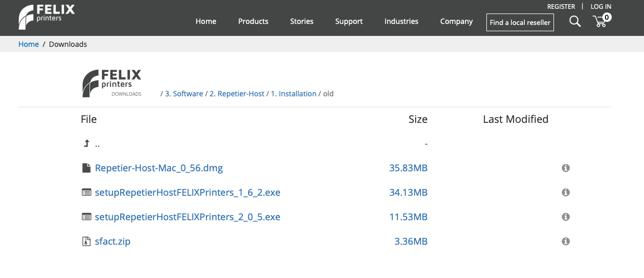This screenshot has width=644, height=278.
Task: Go to 2. Repetier-Host breadcrumb folder
Action: point(237,94)
